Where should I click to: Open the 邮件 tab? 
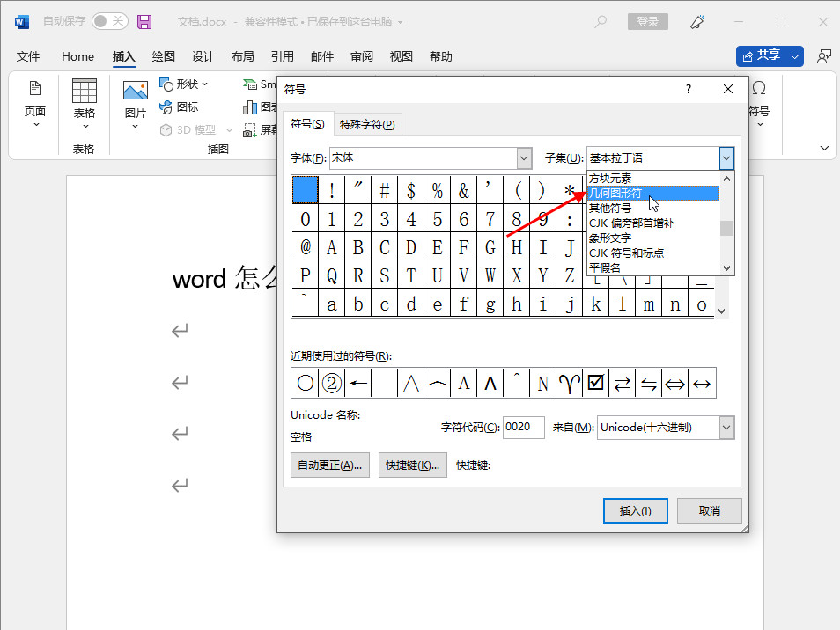pyautogui.click(x=322, y=56)
